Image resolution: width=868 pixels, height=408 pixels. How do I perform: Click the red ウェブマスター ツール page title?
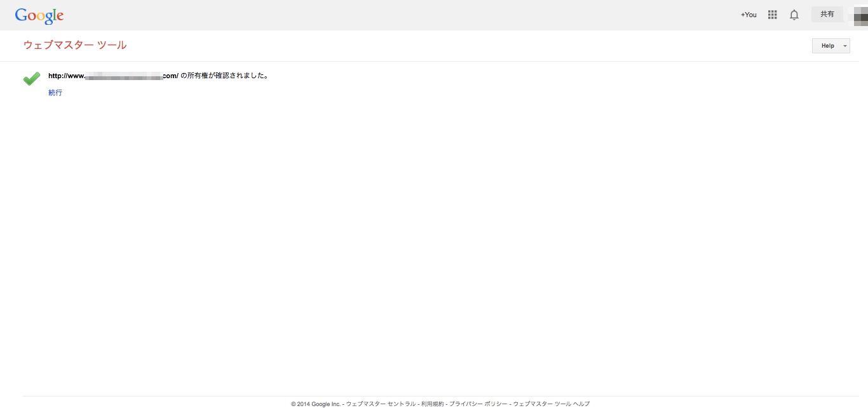[75, 45]
